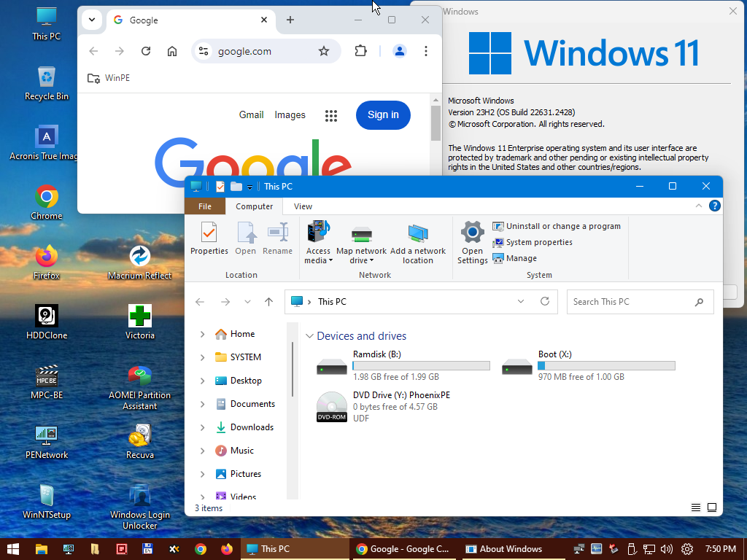Image resolution: width=747 pixels, height=560 pixels.
Task: Open AOMEI Partition Assistant desktop icon
Action: [x=139, y=388]
